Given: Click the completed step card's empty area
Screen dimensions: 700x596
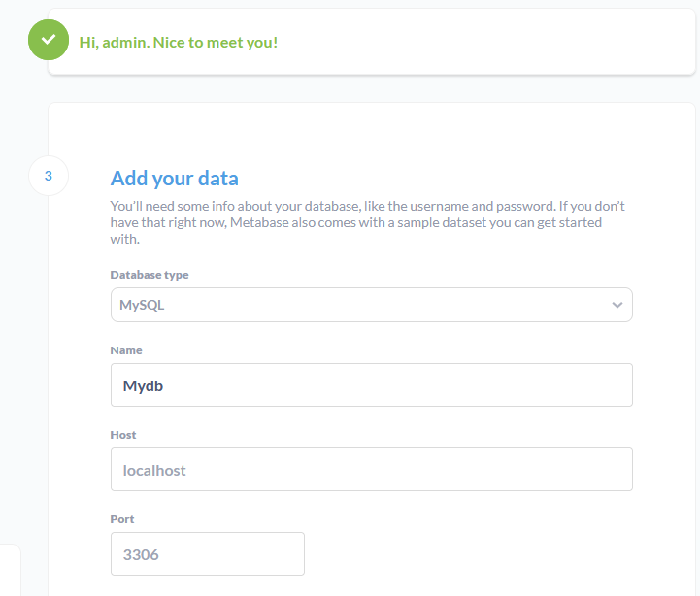Looking at the screenshot, I should 485,43.
